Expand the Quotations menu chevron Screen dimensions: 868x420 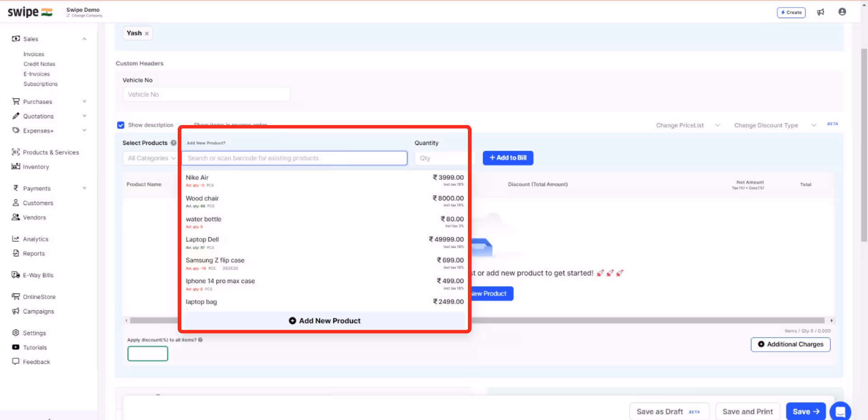[85, 116]
